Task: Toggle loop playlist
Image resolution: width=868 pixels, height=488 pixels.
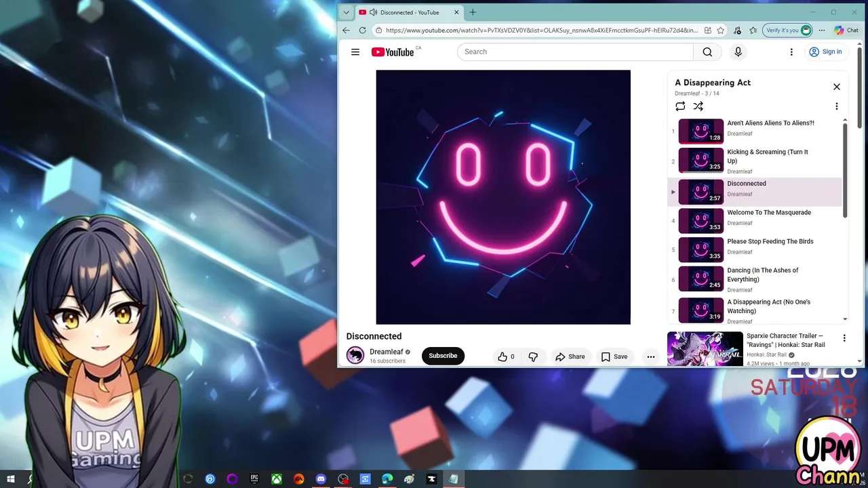Action: pyautogui.click(x=680, y=106)
